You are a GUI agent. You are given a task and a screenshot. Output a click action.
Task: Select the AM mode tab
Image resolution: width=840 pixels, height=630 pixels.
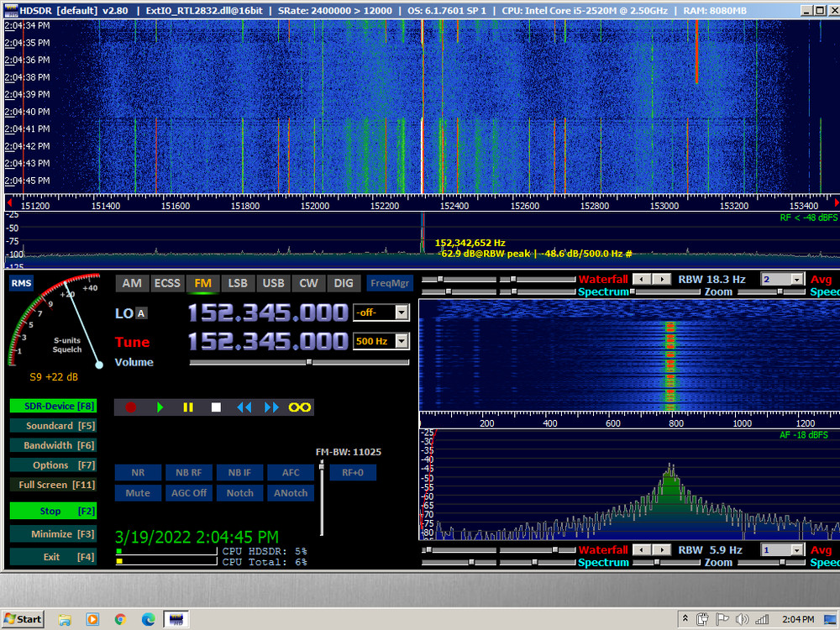132,283
